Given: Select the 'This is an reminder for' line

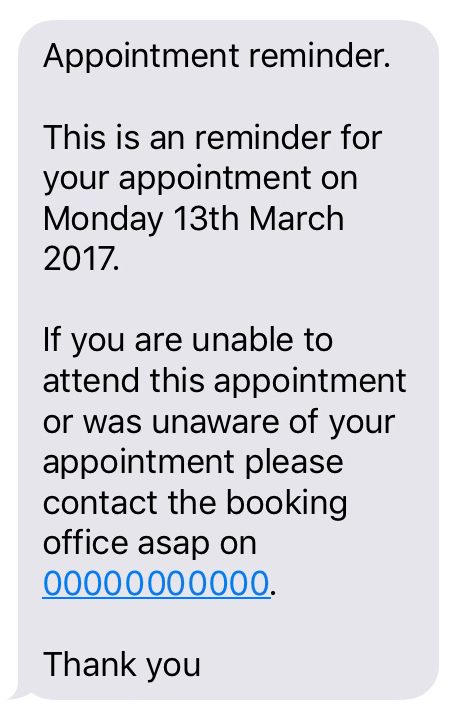Looking at the screenshot, I should coord(213,138).
